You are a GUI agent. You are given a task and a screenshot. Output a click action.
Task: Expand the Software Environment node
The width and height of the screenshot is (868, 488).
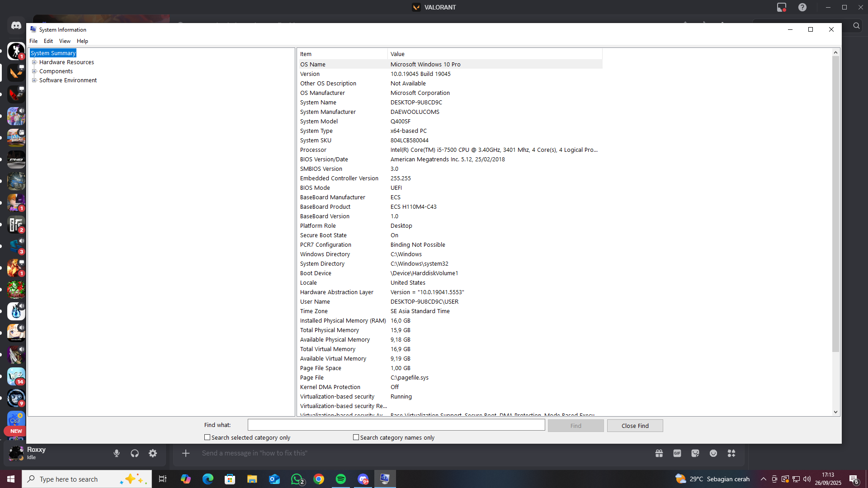(34, 80)
